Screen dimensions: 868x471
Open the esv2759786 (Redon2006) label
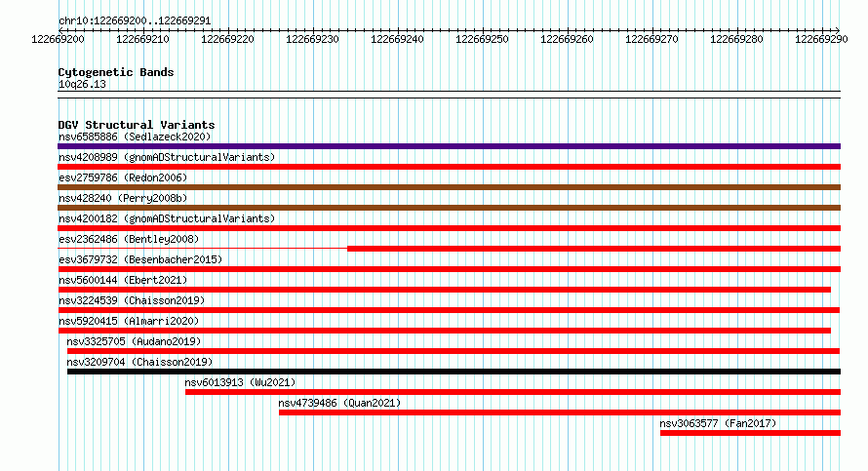pos(123,177)
